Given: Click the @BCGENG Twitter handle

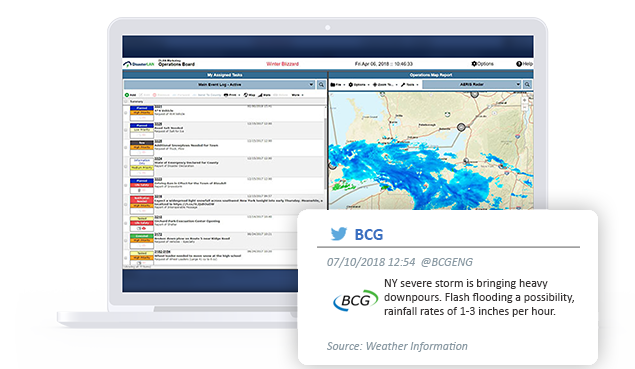Looking at the screenshot, I should point(446,262).
